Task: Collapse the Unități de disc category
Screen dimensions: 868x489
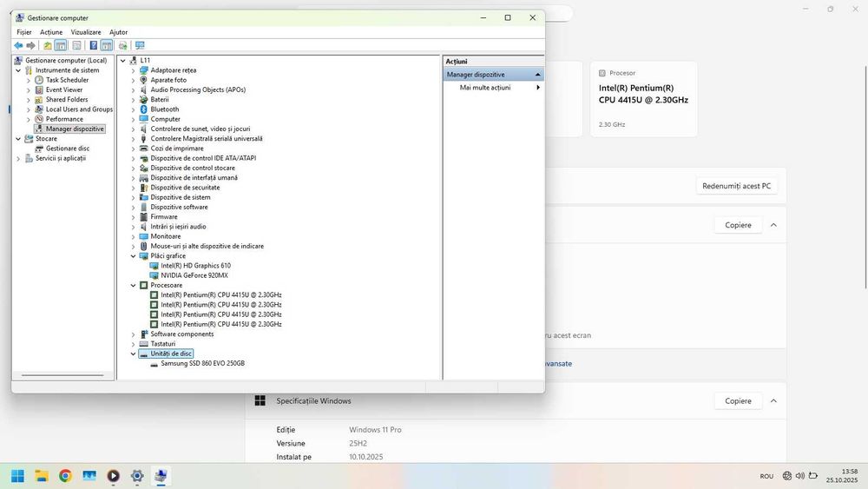Action: click(133, 354)
